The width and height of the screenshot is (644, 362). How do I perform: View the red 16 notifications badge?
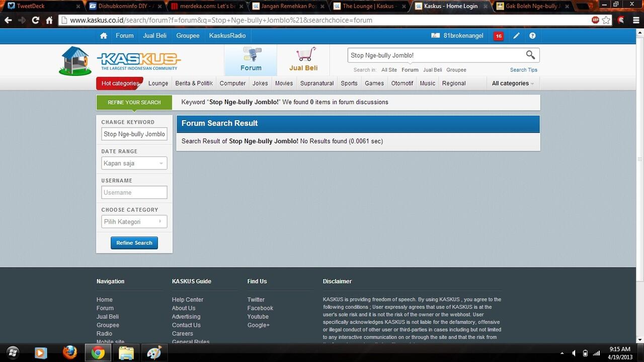pos(499,36)
